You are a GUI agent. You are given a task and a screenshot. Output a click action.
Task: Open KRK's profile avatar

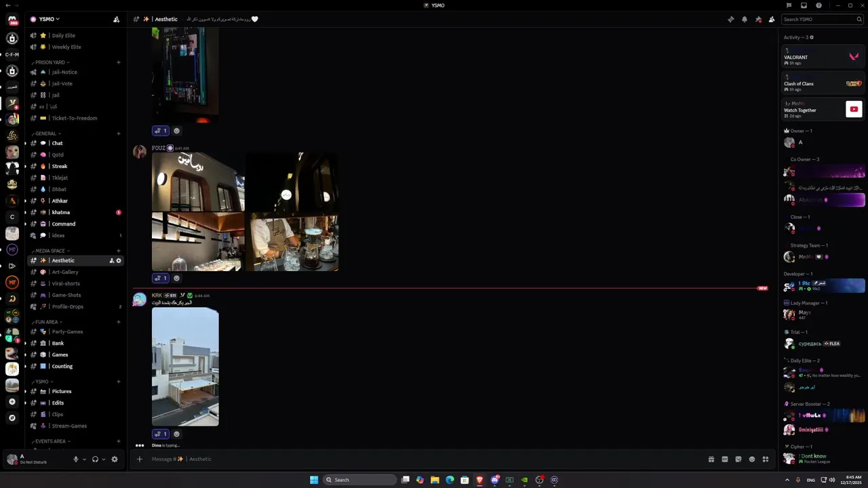tap(140, 300)
